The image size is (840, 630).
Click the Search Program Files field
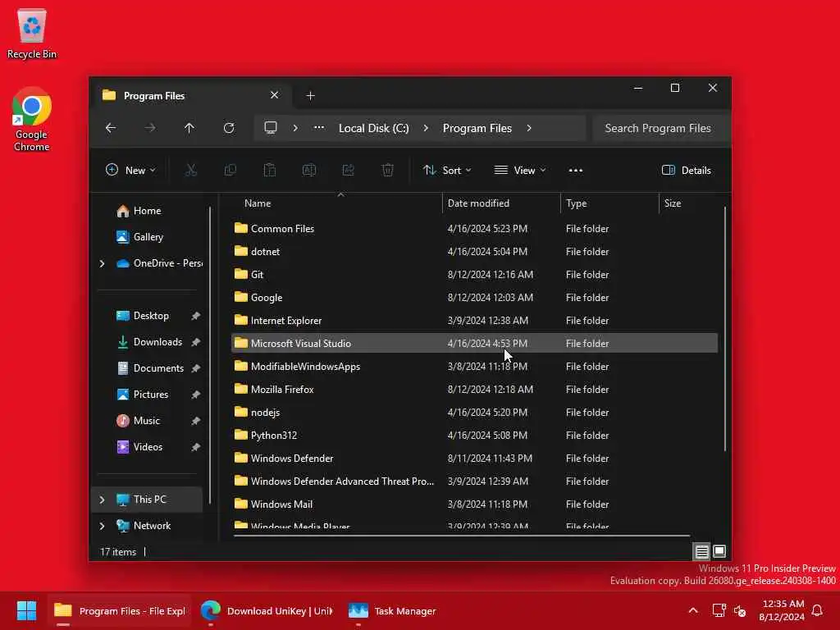662,128
